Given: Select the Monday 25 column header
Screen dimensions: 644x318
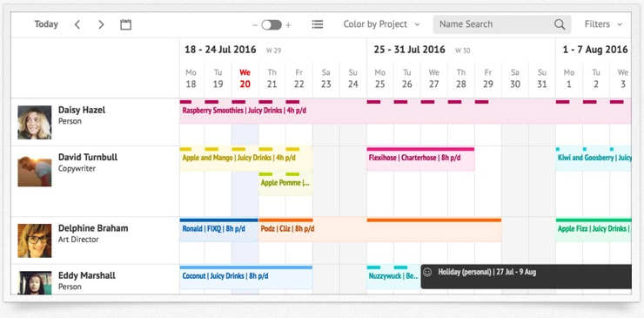Looking at the screenshot, I should [x=380, y=78].
